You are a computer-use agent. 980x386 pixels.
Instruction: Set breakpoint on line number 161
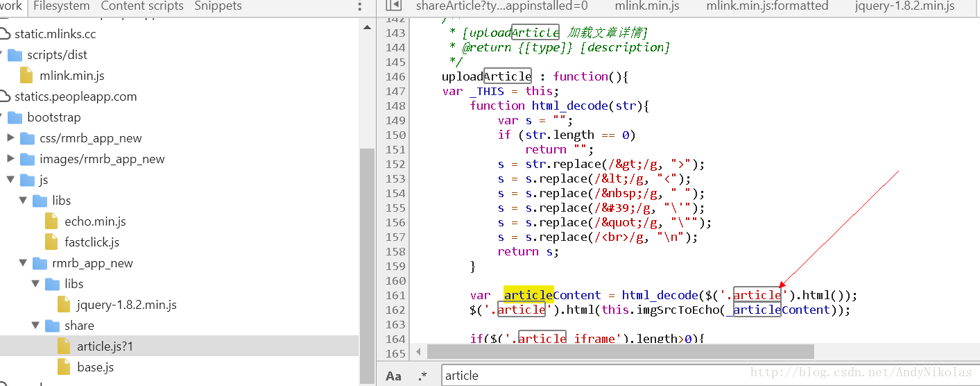click(395, 295)
